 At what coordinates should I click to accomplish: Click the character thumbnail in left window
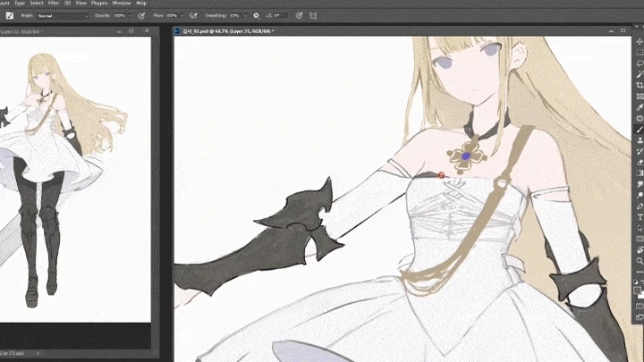pyautogui.click(x=65, y=180)
